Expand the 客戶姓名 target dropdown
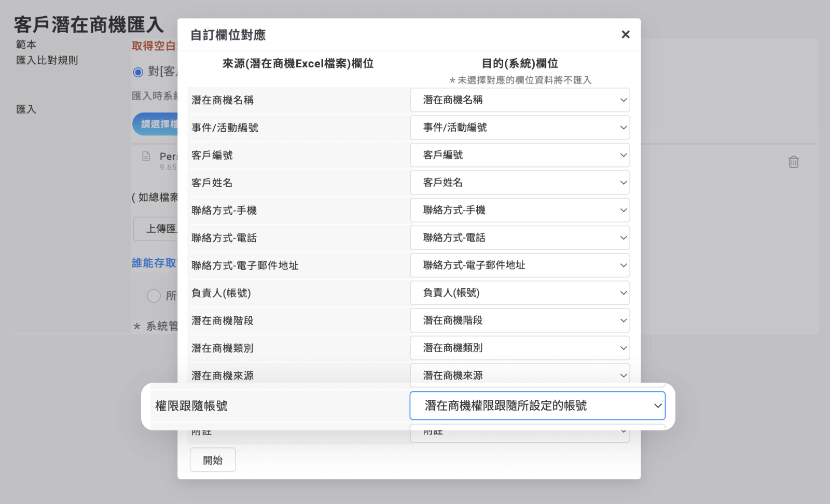This screenshot has width=830, height=504. (520, 183)
